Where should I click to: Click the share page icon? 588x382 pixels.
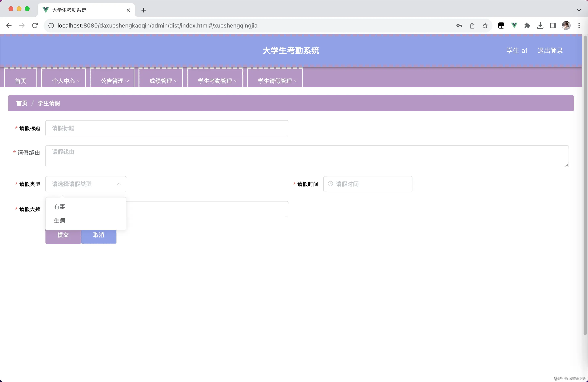click(x=472, y=25)
